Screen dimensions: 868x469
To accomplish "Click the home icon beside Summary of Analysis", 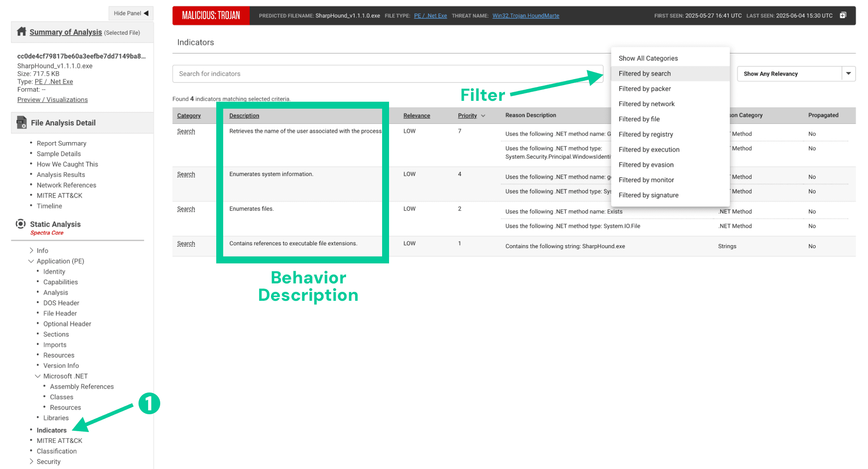I will 21,32.
